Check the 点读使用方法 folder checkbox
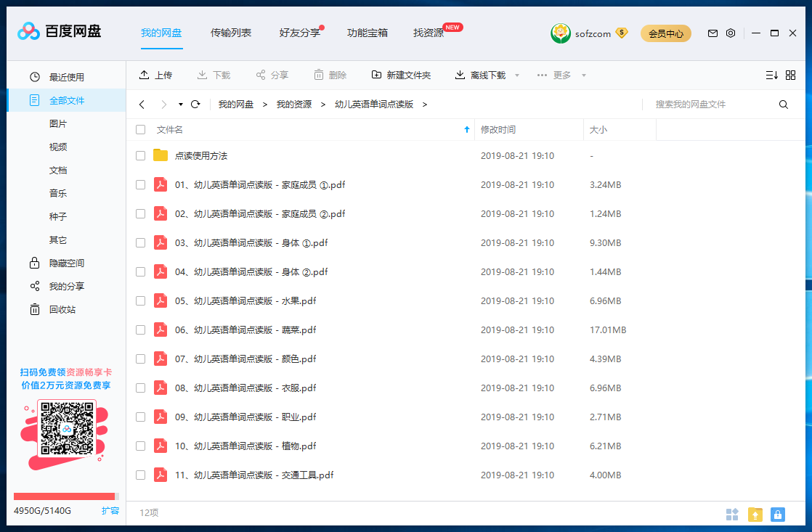This screenshot has height=532, width=812. [x=141, y=155]
